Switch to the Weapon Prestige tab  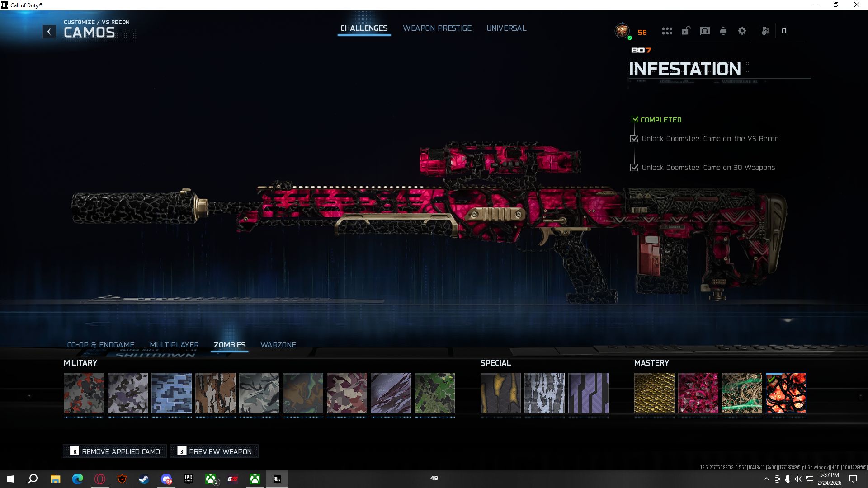tap(437, 28)
